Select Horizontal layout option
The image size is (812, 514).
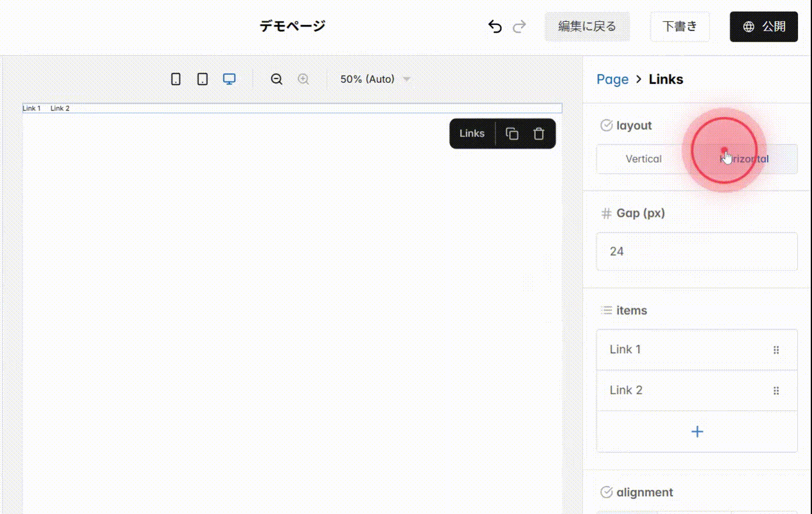[745, 159]
